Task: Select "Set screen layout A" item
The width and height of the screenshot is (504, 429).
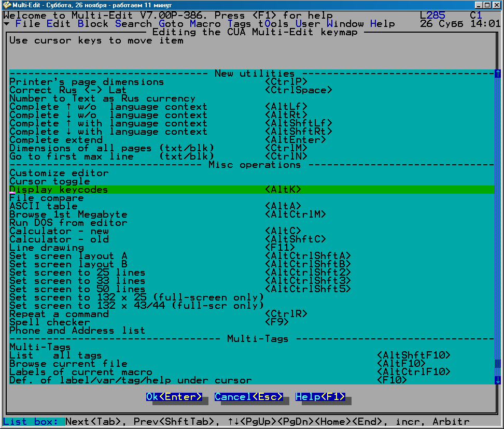Action: [x=251, y=256]
